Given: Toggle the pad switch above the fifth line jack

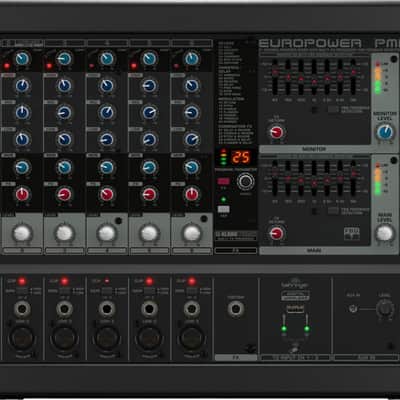Looking at the screenshot, I should (192, 291).
